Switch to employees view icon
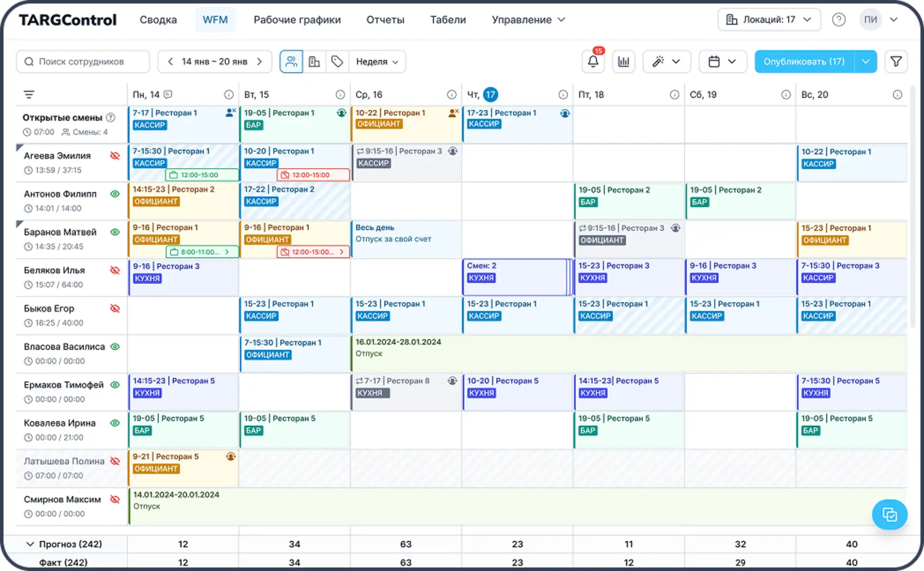924x571 pixels. pos(291,62)
